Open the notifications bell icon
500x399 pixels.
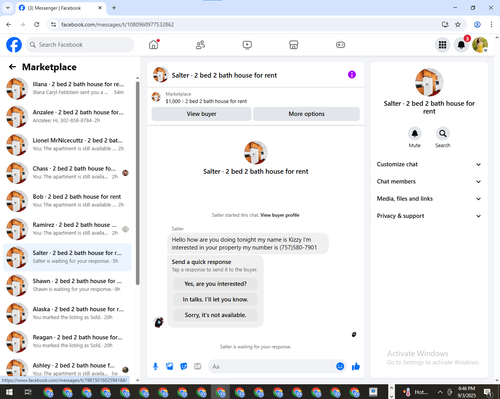(461, 45)
